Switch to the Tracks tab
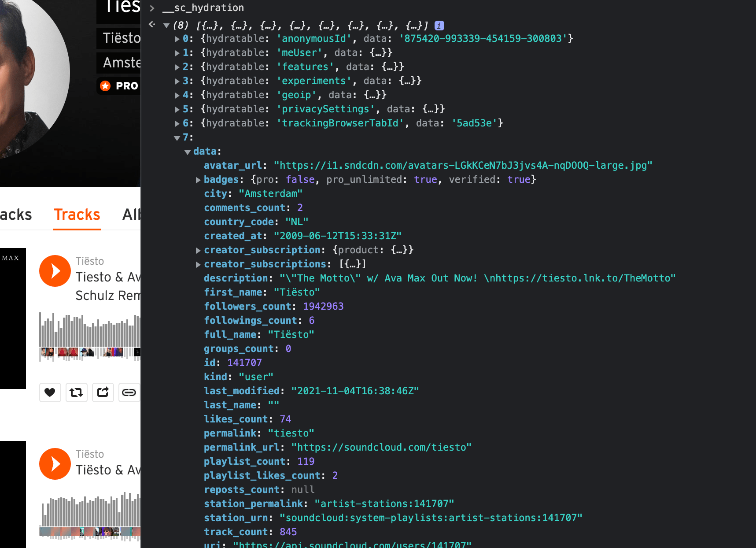 point(77,215)
